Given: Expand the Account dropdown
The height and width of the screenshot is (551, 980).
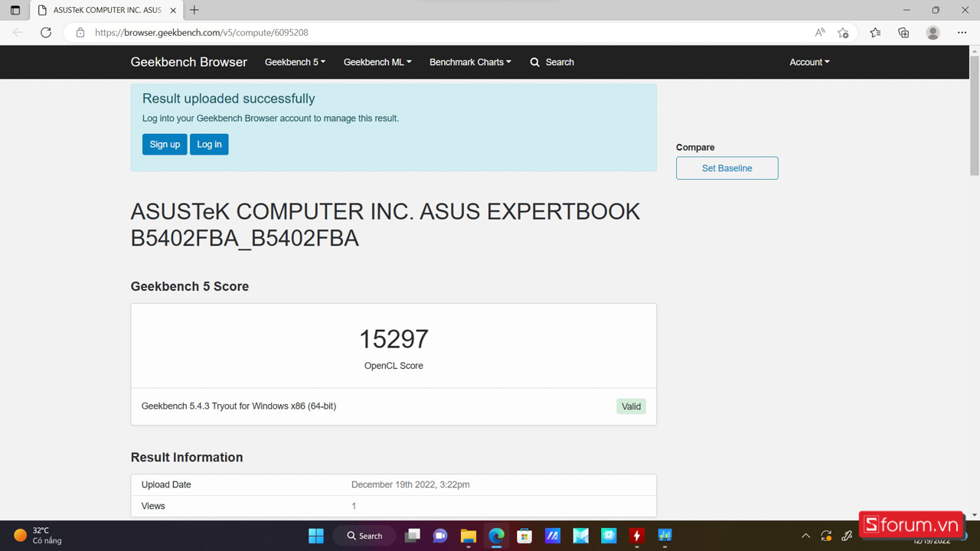Looking at the screenshot, I should pos(809,62).
